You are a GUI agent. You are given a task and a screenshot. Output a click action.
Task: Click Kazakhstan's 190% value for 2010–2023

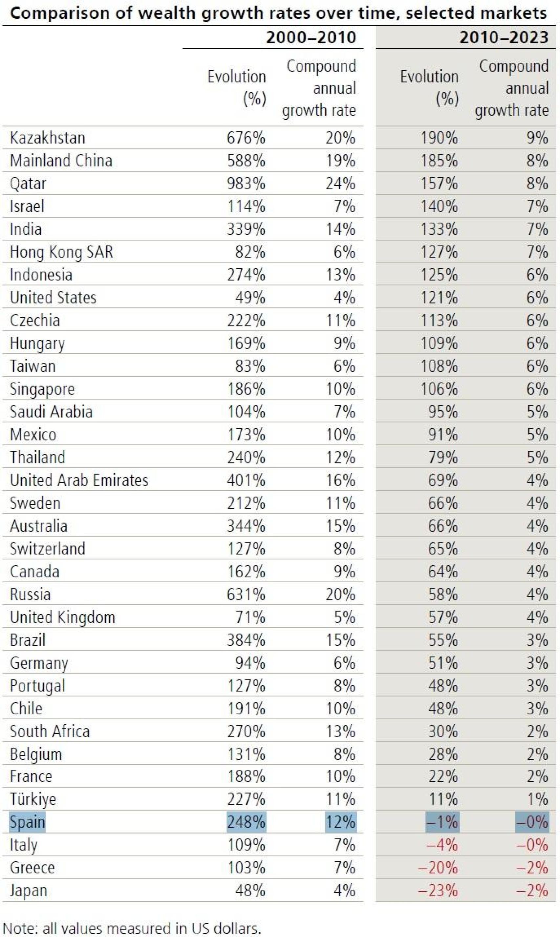439,138
